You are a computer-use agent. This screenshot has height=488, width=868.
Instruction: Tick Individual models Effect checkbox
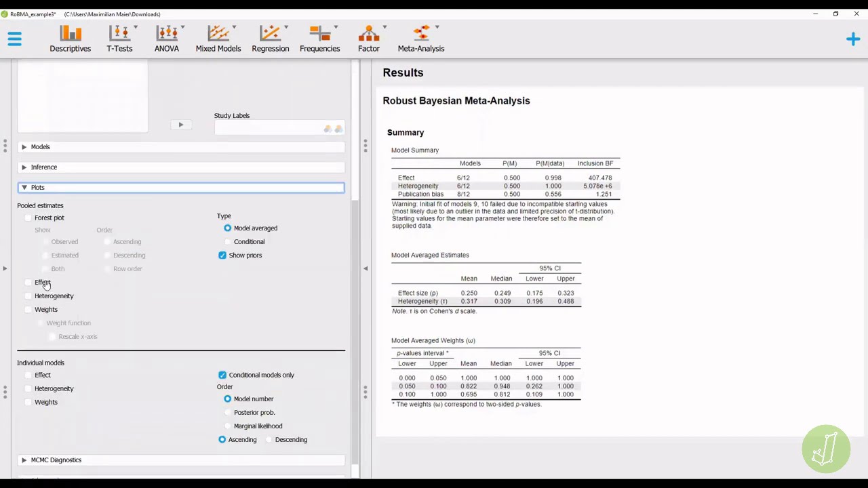(28, 375)
